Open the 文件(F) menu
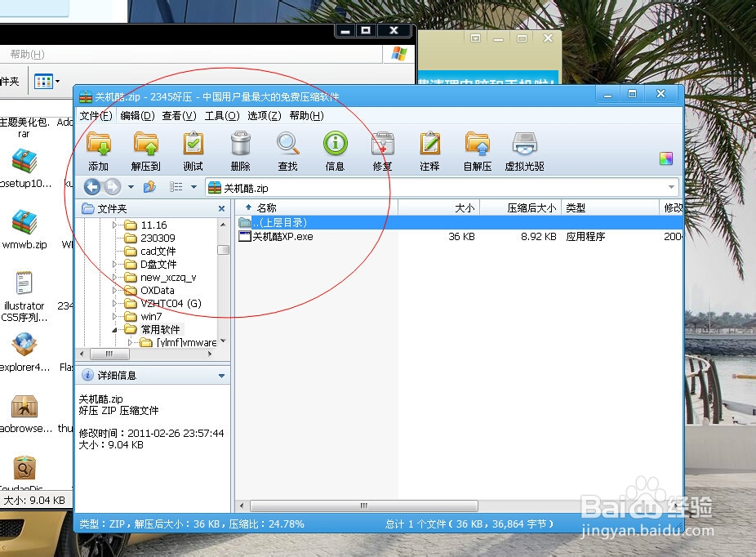Screen dimensions: 756x557 (x=96, y=116)
